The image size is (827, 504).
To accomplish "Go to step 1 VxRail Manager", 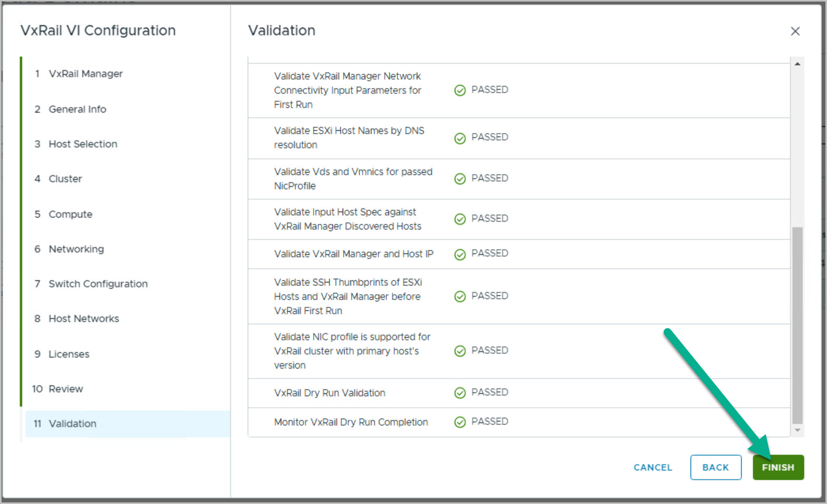I will click(85, 74).
